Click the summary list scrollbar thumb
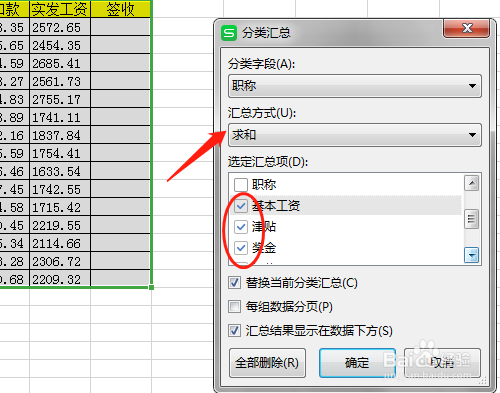This screenshot has height=393, width=500. point(472,219)
